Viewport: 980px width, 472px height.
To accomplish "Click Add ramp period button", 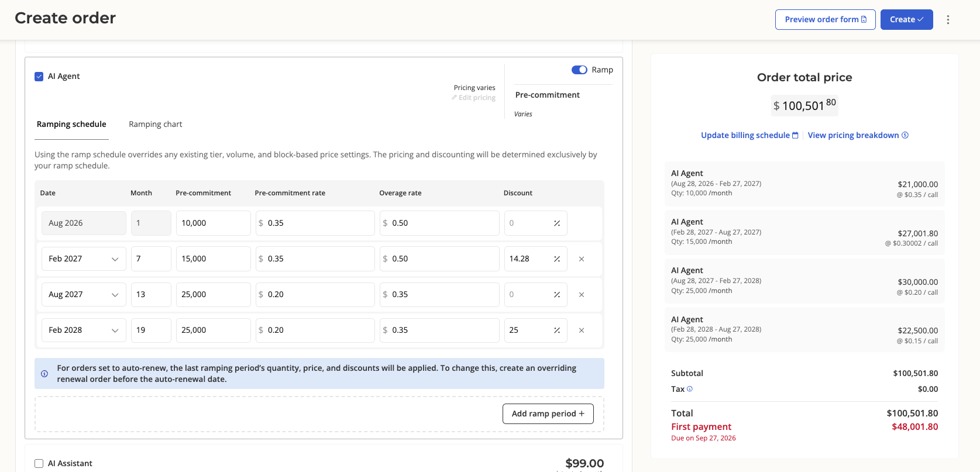I will [548, 414].
